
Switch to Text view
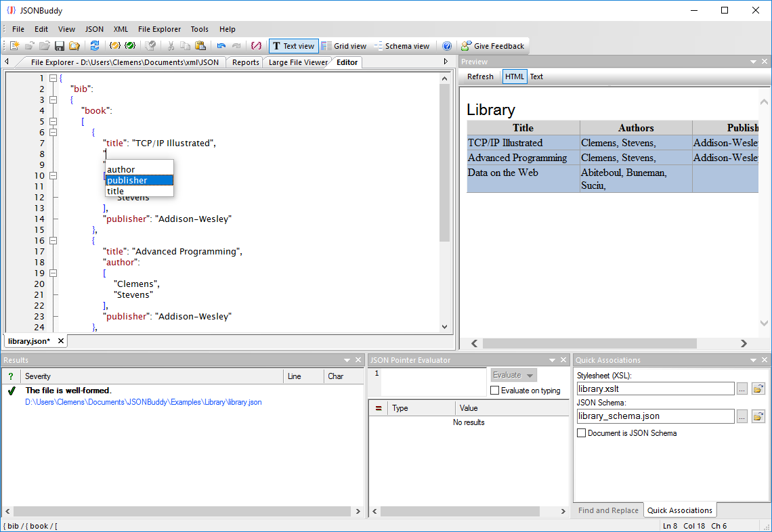click(x=293, y=46)
